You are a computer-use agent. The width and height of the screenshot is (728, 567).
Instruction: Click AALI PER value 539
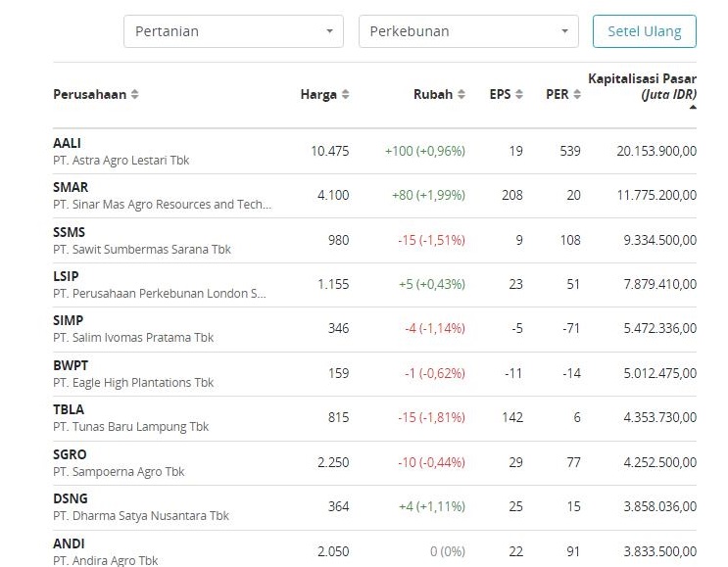(x=570, y=151)
